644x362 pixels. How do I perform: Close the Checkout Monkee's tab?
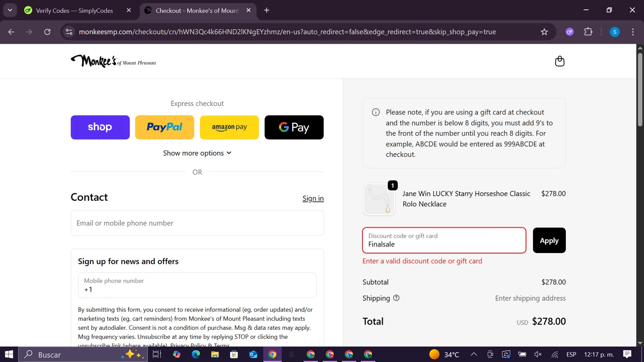click(x=249, y=10)
